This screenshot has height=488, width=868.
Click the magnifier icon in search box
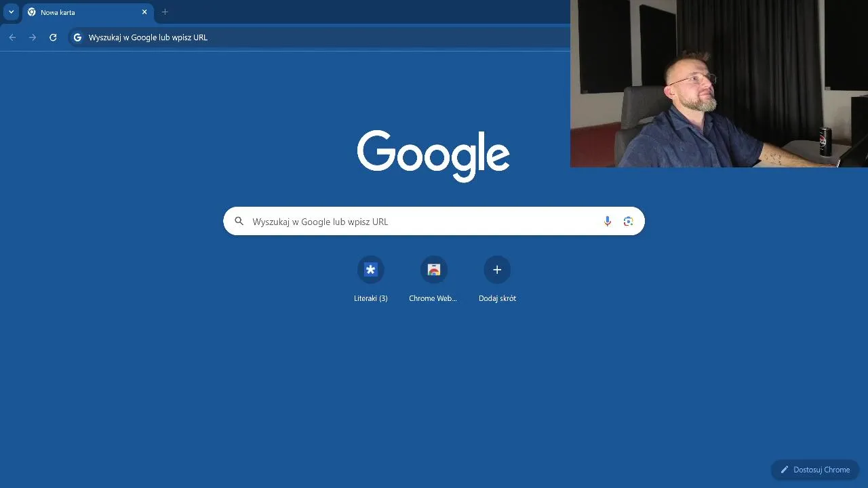tap(239, 221)
